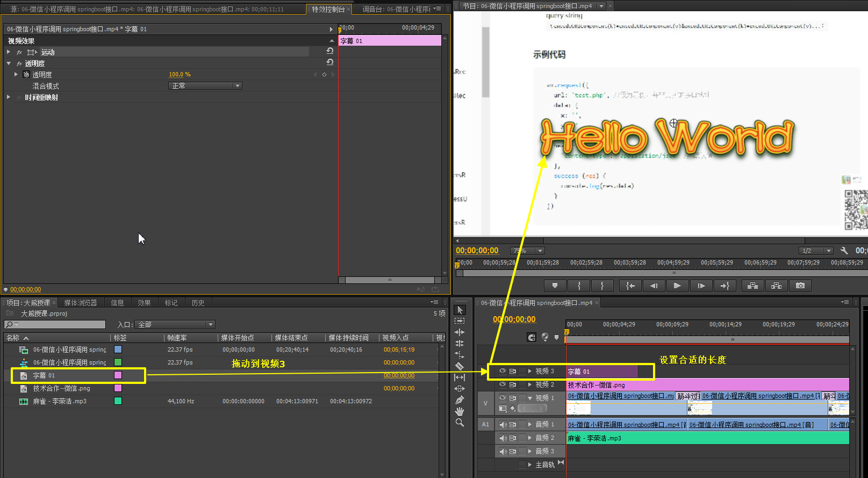The width and height of the screenshot is (868, 478).
Task: Expand the 视频 2 track
Action: point(530,384)
